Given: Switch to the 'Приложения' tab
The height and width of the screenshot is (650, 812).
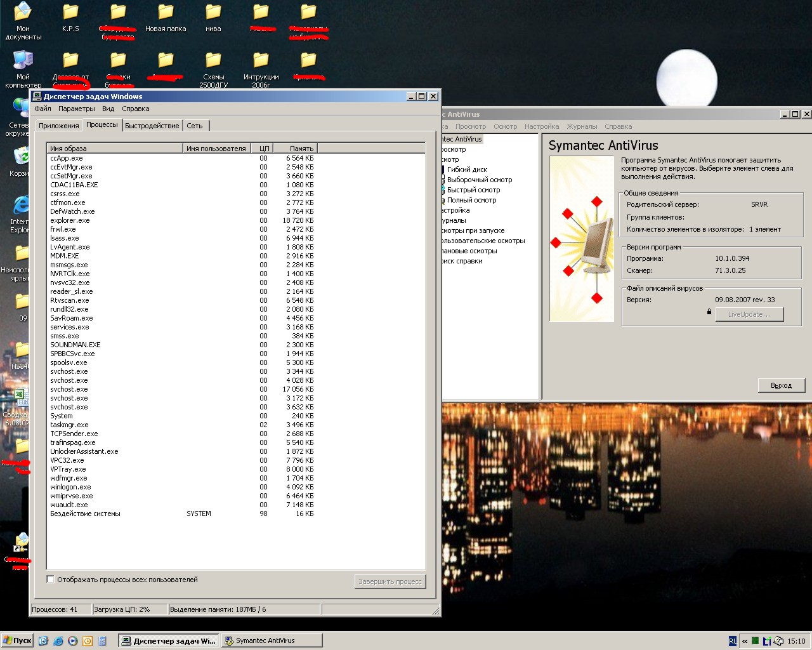Looking at the screenshot, I should click(x=58, y=126).
